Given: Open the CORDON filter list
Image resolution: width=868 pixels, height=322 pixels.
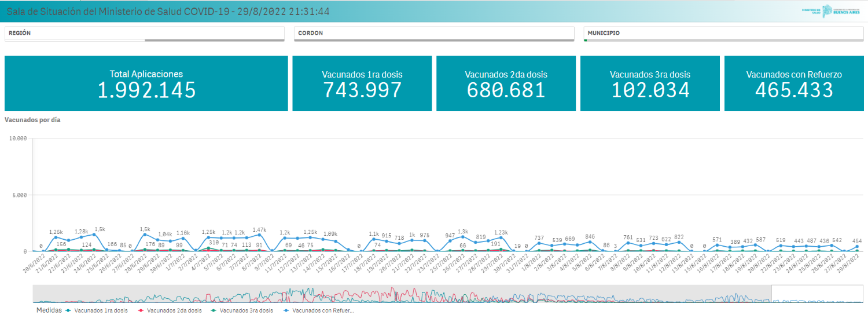Looking at the screenshot, I should 433,34.
